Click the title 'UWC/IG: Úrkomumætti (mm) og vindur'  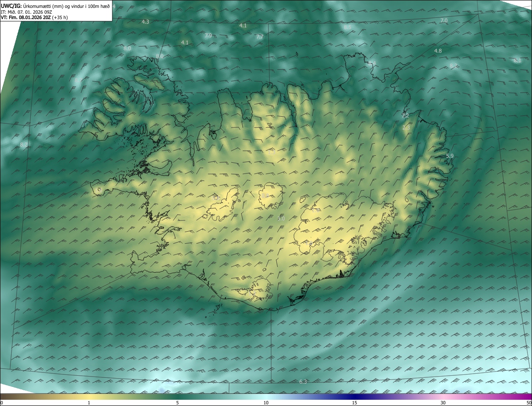point(55,6)
